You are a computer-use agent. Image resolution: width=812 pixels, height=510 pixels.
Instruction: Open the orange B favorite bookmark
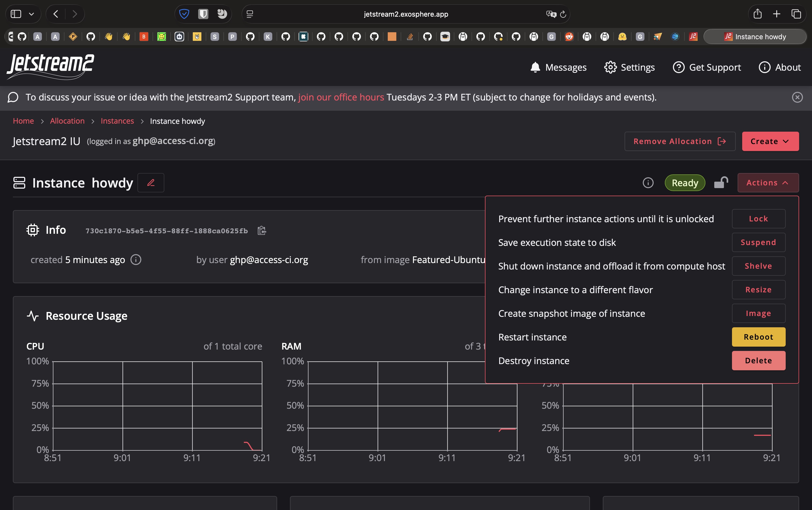[x=144, y=37]
